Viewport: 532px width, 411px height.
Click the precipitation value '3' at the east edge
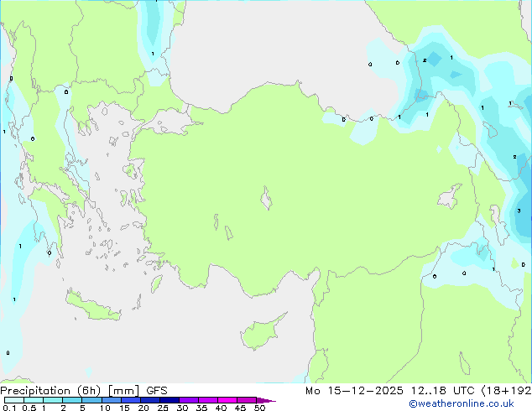[519, 211]
